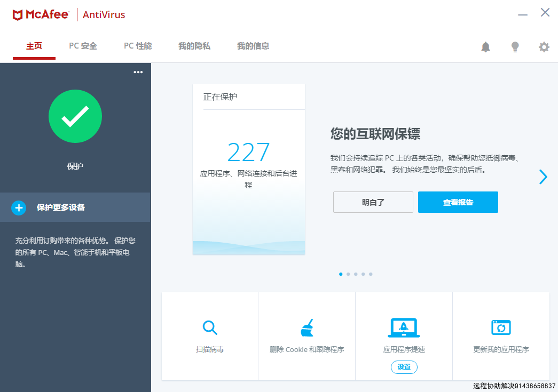Switch to the PC 性能 tab
558x392 pixels.
[138, 46]
